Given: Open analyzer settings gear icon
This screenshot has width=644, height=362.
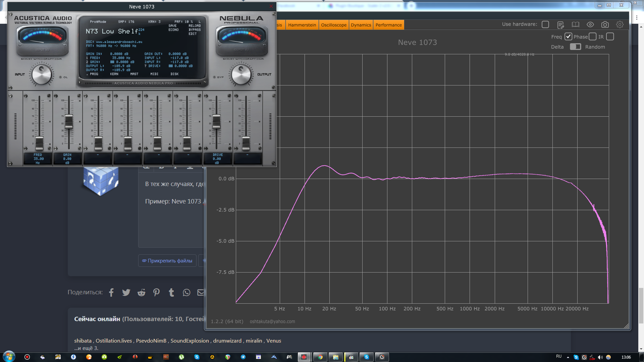Looking at the screenshot, I should (x=620, y=24).
